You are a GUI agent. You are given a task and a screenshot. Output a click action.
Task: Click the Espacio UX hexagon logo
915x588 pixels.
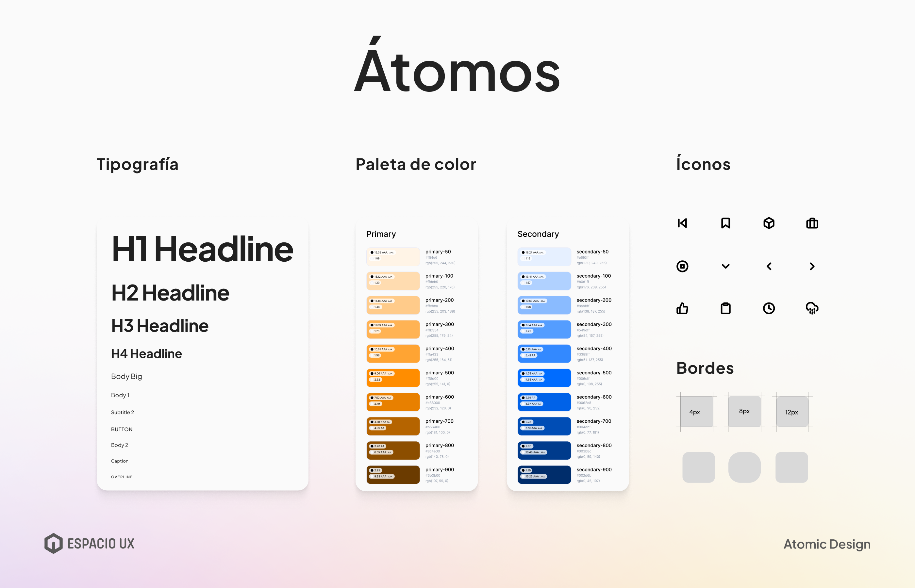point(54,543)
